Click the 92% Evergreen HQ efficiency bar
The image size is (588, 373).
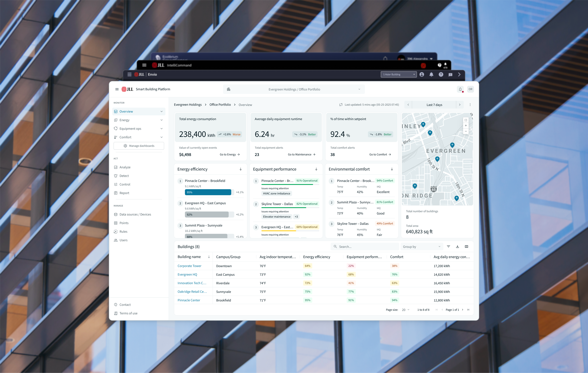click(207, 215)
